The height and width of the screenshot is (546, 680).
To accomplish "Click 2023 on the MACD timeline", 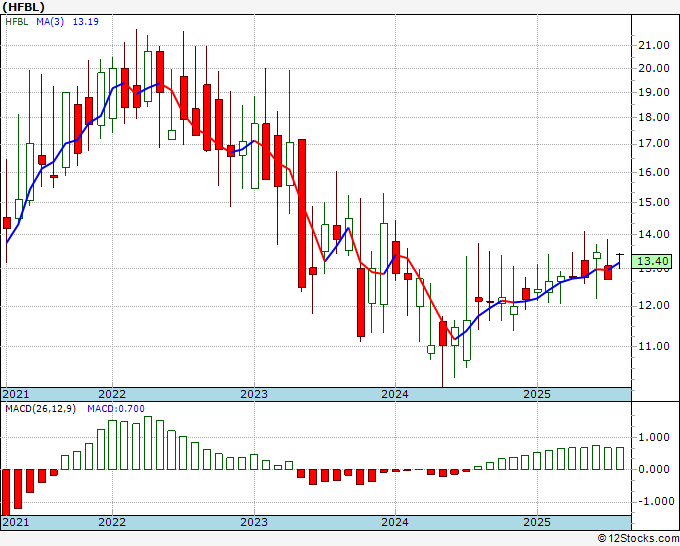I will point(254,522).
